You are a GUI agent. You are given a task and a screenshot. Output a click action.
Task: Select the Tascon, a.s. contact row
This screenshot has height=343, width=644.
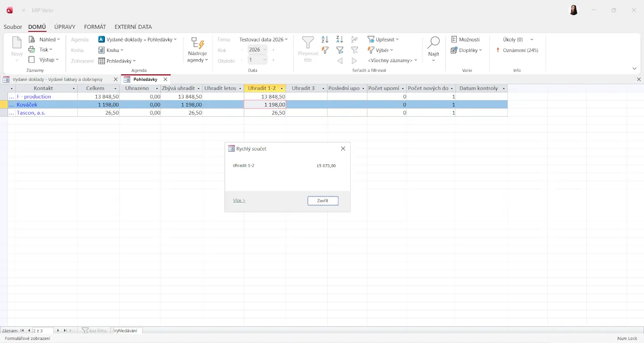click(31, 113)
